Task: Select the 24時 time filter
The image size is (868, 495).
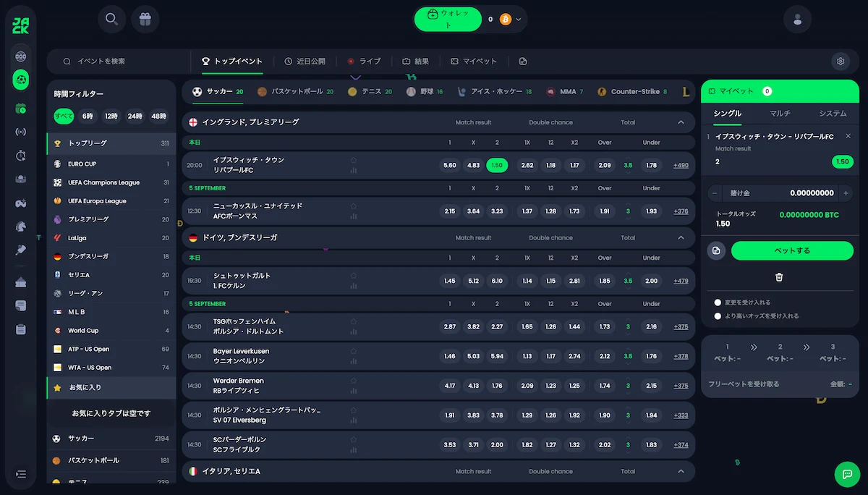Action: tap(135, 116)
